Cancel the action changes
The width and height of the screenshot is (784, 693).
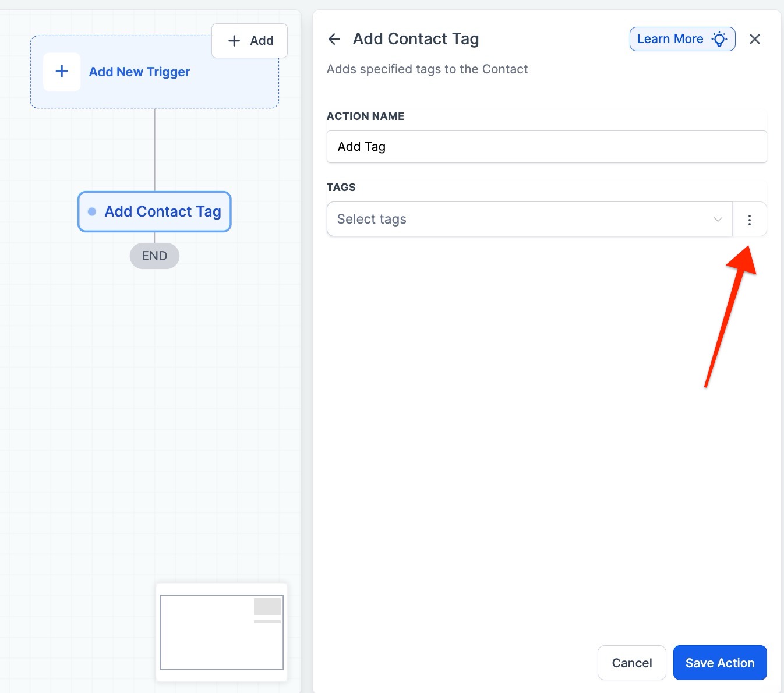631,663
